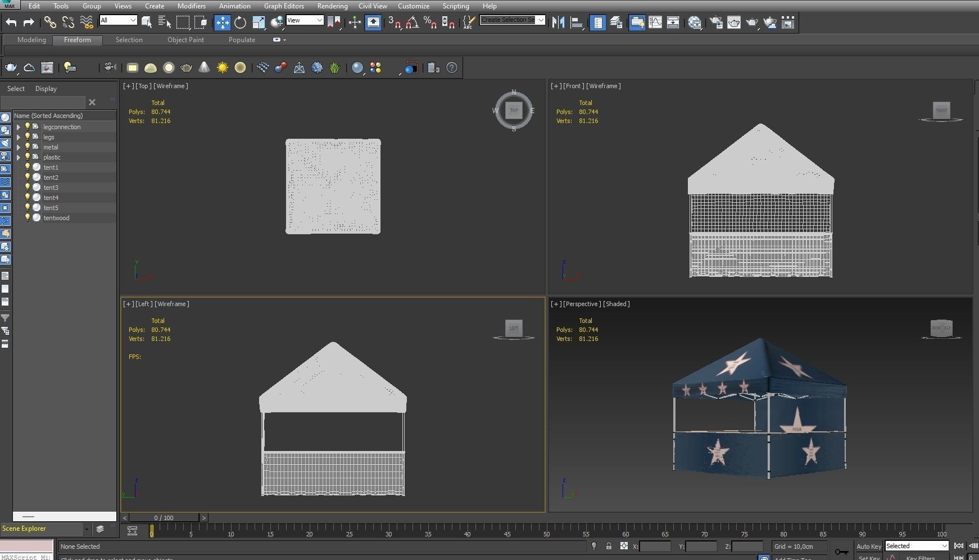This screenshot has height=560, width=979.
Task: Toggle the Ribbon display button
Action: [637, 22]
